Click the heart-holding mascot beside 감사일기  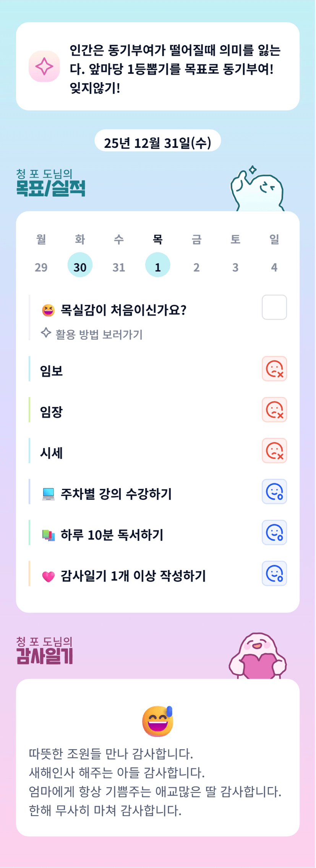tap(258, 656)
